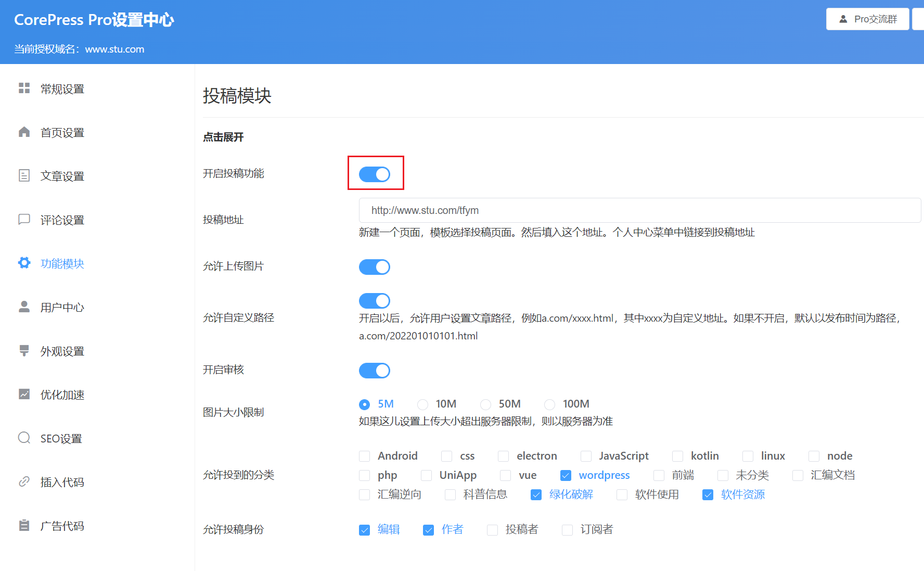Check the 投稿者 role checkbox
The width and height of the screenshot is (924, 571).
point(492,530)
